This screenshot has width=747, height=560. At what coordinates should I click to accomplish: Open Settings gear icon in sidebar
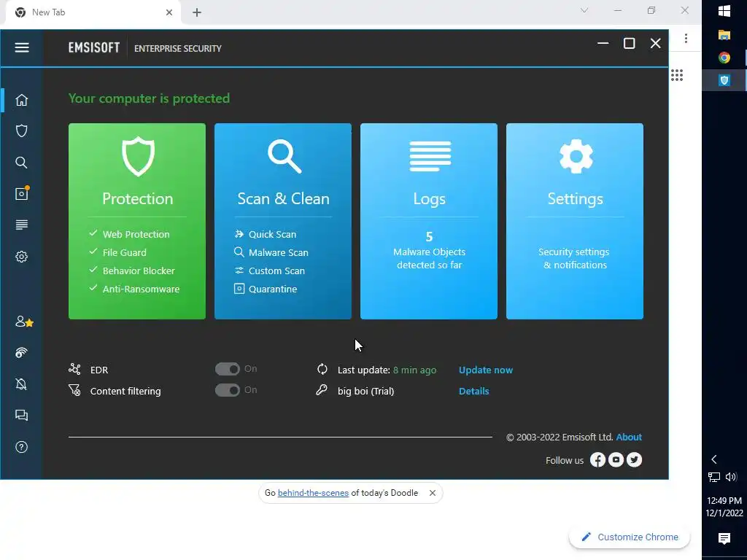click(x=21, y=257)
